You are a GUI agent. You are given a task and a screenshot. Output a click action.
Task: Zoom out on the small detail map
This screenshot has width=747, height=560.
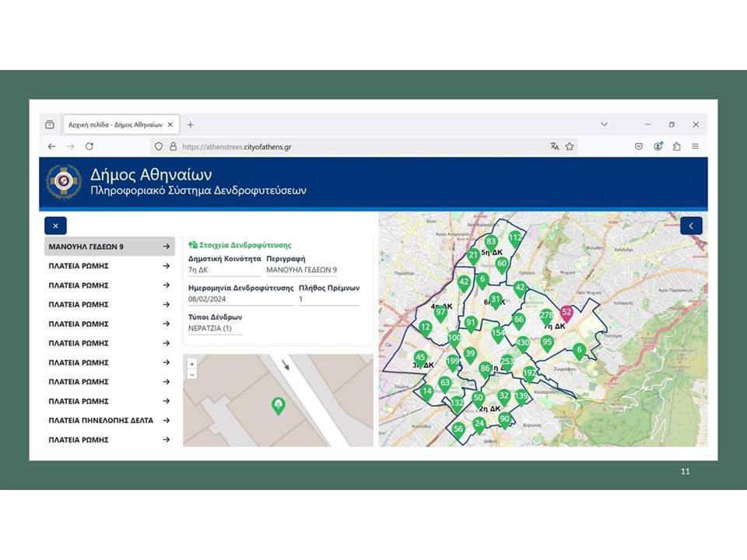point(192,375)
